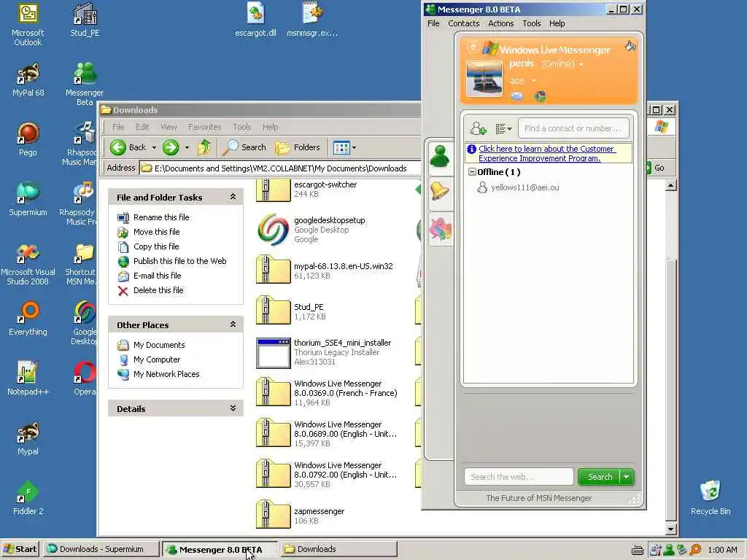Open Messenger Contacts menu
The width and height of the screenshot is (747, 560).
coord(463,23)
